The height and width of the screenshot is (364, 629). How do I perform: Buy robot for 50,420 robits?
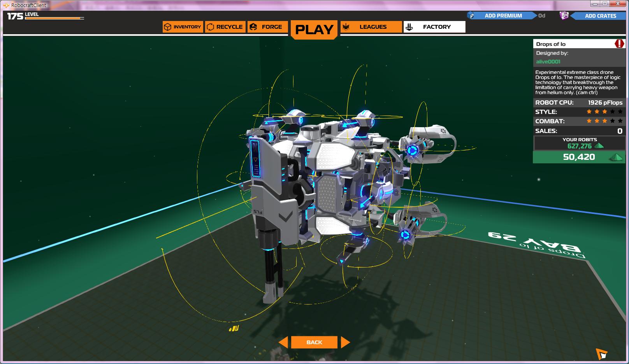tap(579, 157)
